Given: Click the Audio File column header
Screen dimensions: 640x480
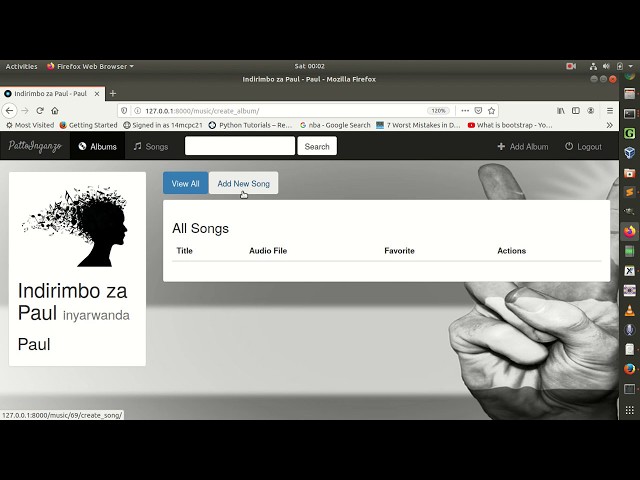Looking at the screenshot, I should coord(268,251).
